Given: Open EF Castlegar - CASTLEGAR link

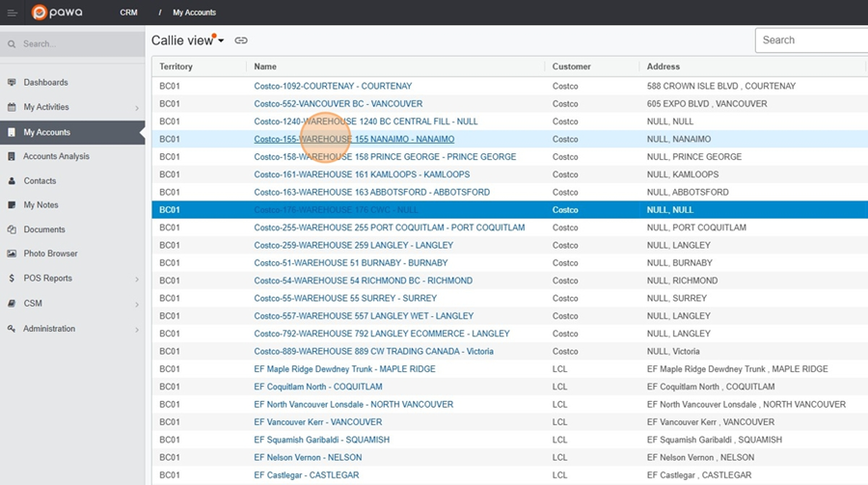Looking at the screenshot, I should [306, 475].
